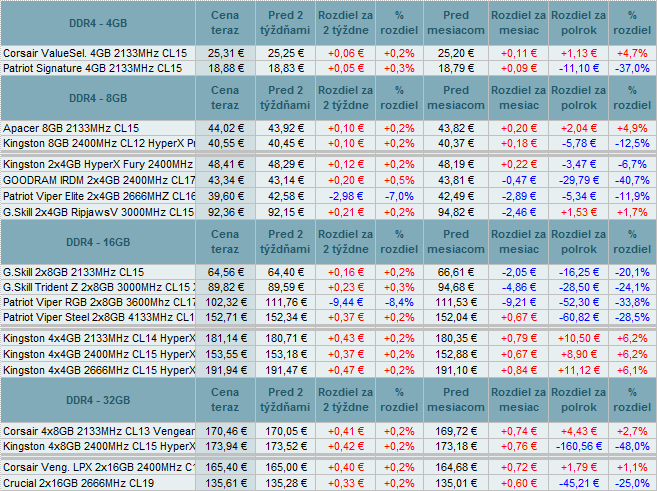Click the Kingston 8GB 2400MHz CL12 HyperX row name
The width and height of the screenshot is (657, 491).
point(98,143)
